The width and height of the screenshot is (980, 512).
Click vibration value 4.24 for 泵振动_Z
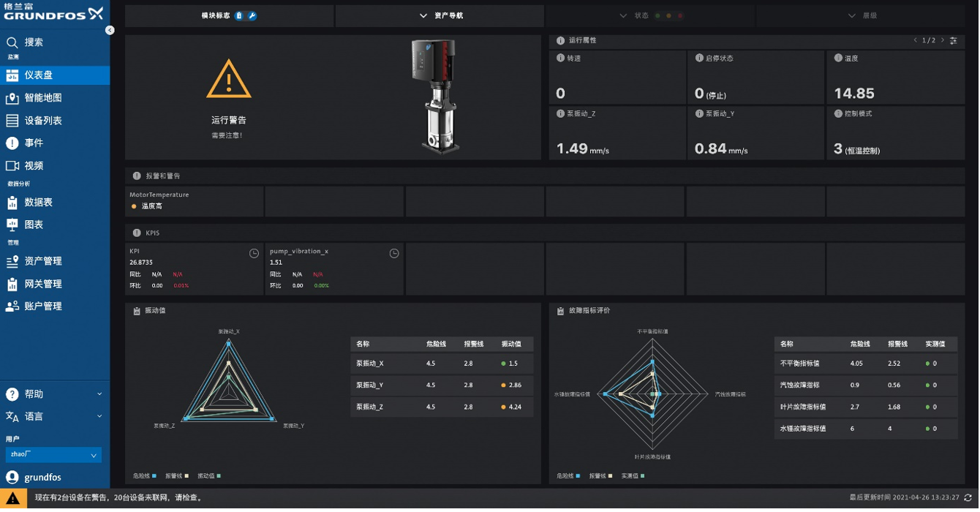tap(515, 407)
